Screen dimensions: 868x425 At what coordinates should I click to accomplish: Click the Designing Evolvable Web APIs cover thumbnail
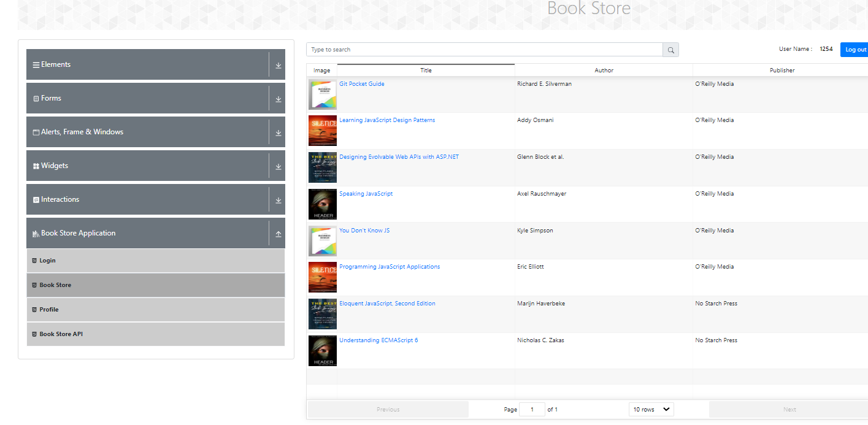[x=323, y=167]
